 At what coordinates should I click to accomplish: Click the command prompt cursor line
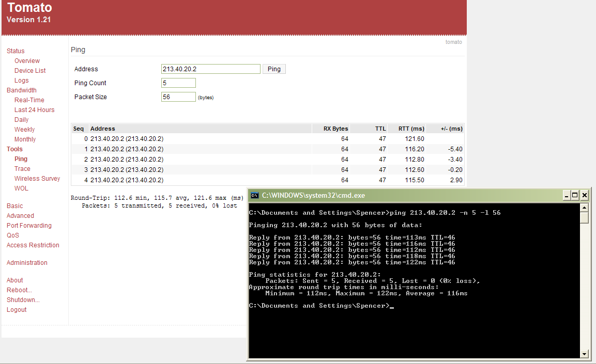pyautogui.click(x=322, y=306)
